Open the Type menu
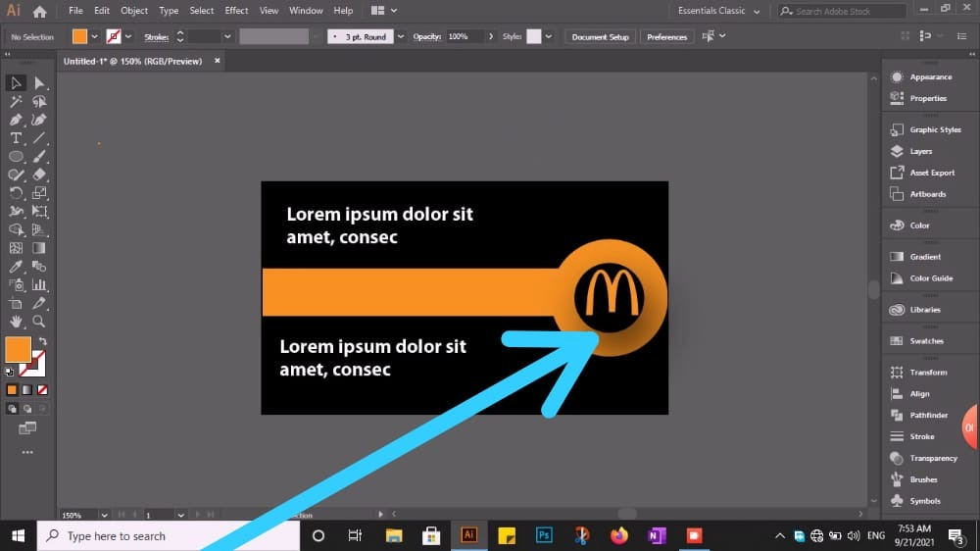This screenshot has height=551, width=980. (x=169, y=11)
